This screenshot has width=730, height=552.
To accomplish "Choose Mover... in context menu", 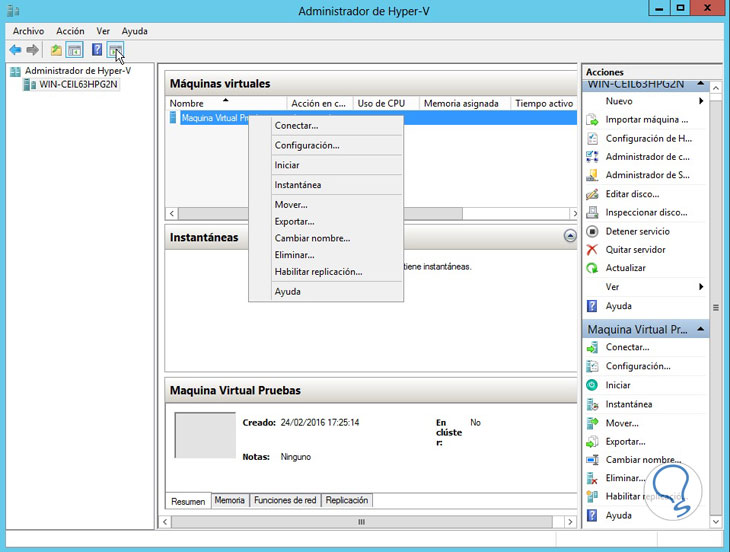I will [x=326, y=205].
